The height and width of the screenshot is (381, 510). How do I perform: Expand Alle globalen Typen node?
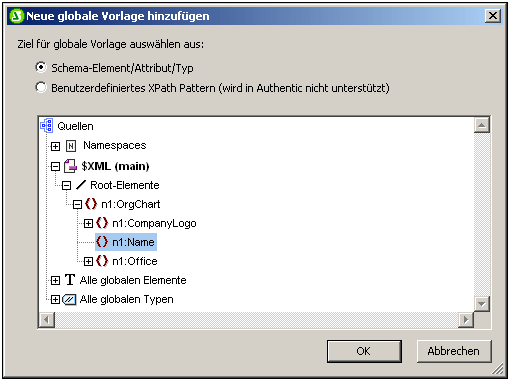pos(55,300)
